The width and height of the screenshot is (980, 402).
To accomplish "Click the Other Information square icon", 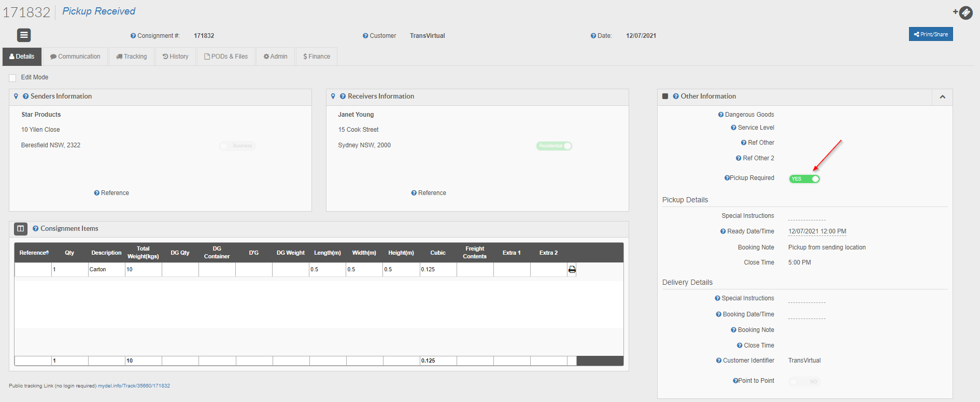I will pos(665,96).
